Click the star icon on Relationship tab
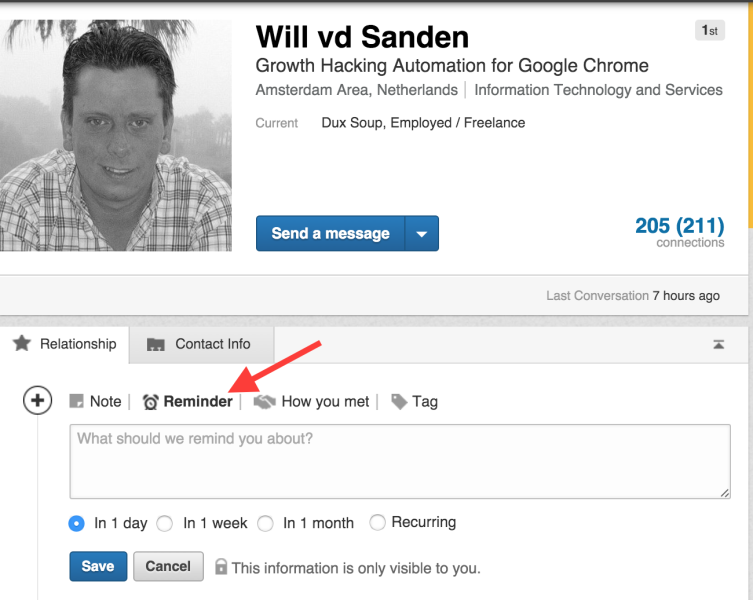Image resolution: width=753 pixels, height=600 pixels. pyautogui.click(x=22, y=343)
